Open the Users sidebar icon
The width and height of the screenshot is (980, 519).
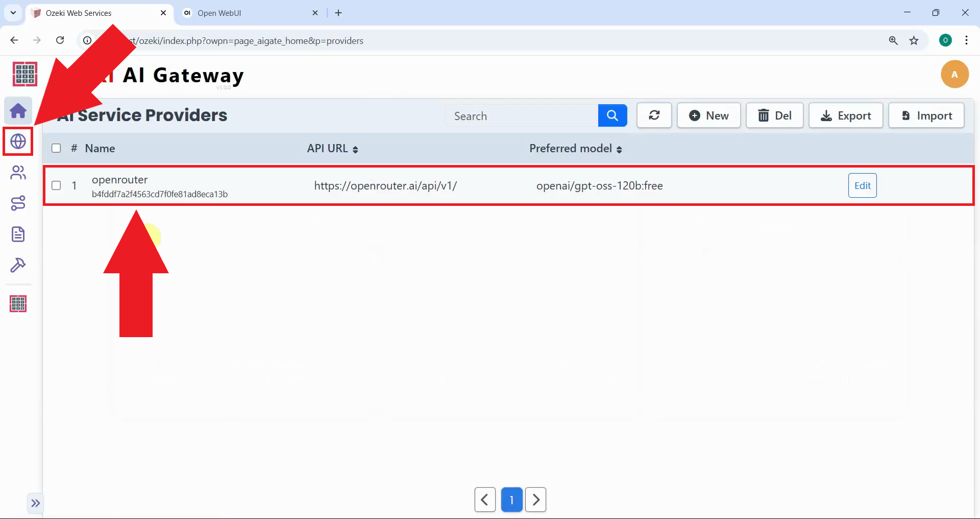(x=18, y=173)
